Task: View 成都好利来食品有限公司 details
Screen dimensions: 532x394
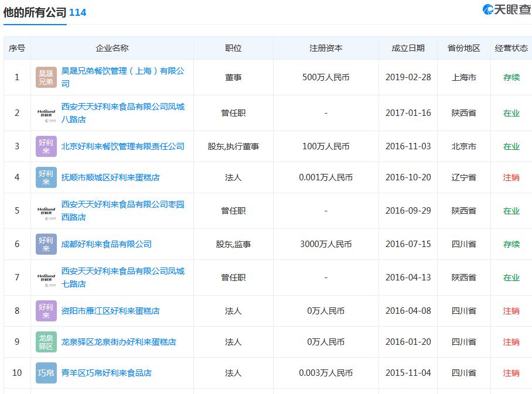Action: coord(106,244)
